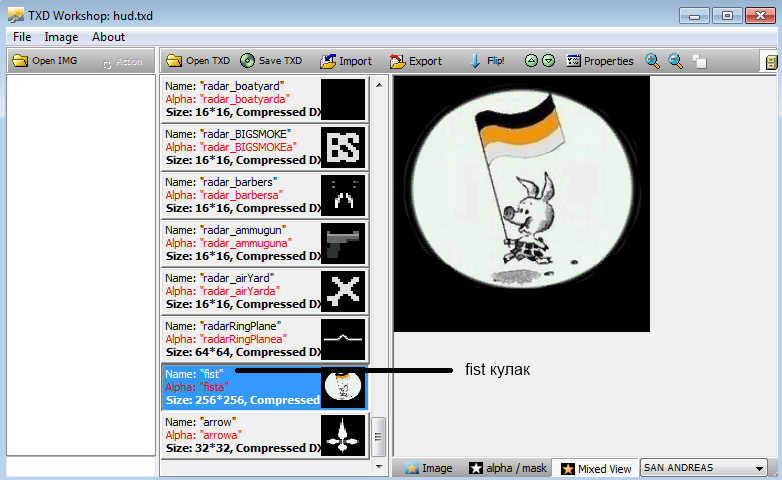Switch to the alpha / mask tab
The width and height of the screenshot is (782, 480).
(x=507, y=468)
